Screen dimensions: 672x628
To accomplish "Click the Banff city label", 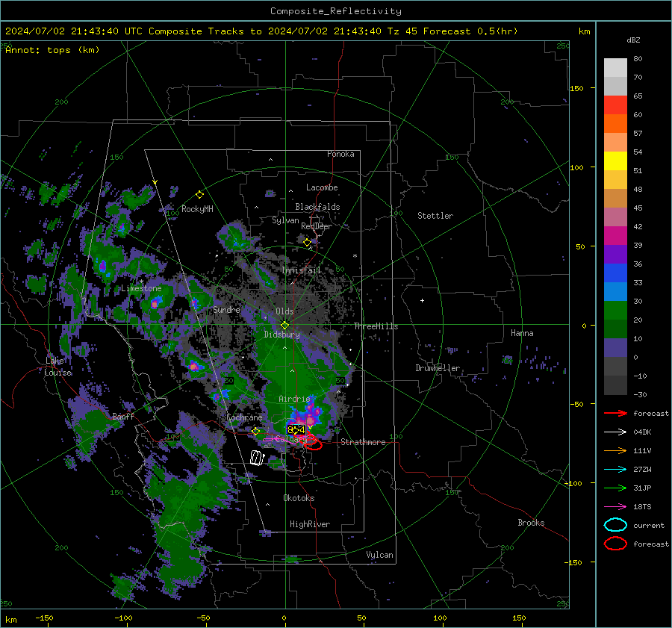I will coord(123,416).
